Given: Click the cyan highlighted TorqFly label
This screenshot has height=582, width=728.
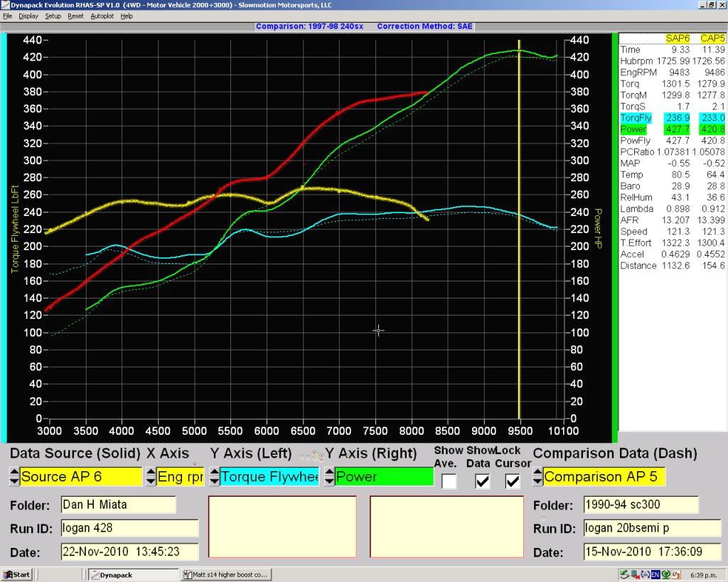Looking at the screenshot, I should (x=636, y=118).
